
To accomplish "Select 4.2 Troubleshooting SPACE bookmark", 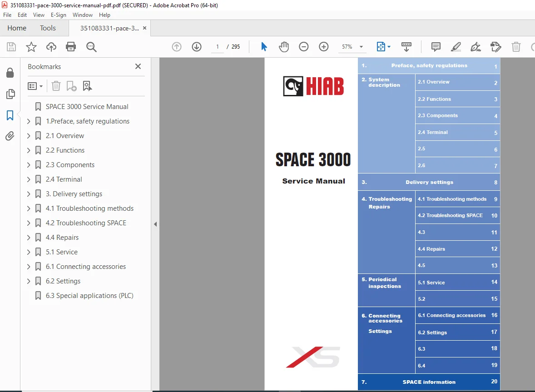I will point(86,223).
